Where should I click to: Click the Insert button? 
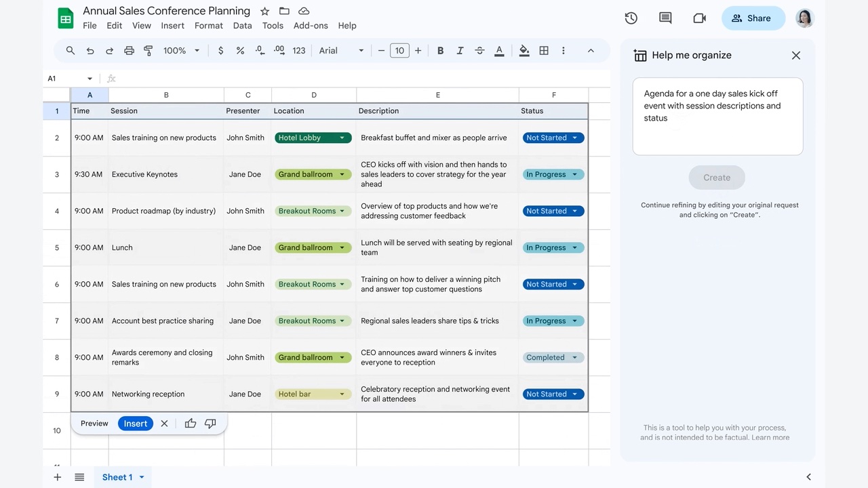point(135,424)
